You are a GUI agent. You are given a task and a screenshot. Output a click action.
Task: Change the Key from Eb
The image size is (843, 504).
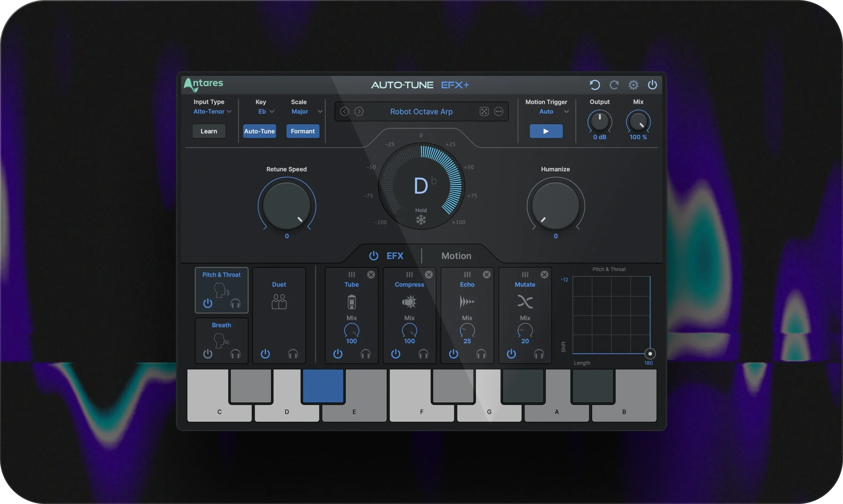(265, 111)
